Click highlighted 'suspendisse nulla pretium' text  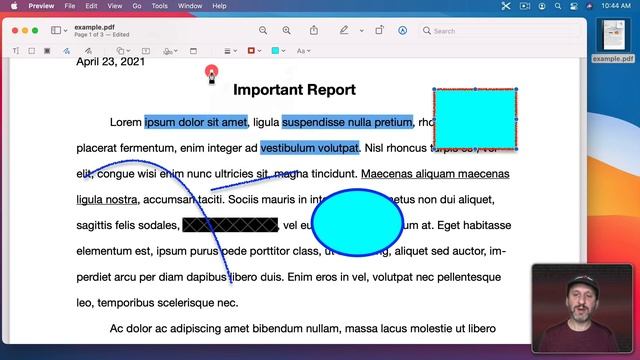click(x=347, y=122)
